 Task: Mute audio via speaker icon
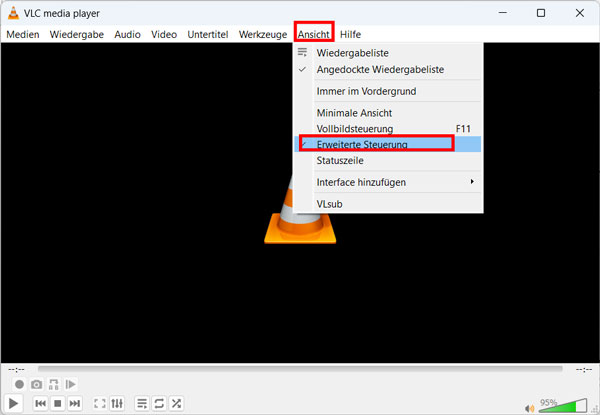point(530,408)
